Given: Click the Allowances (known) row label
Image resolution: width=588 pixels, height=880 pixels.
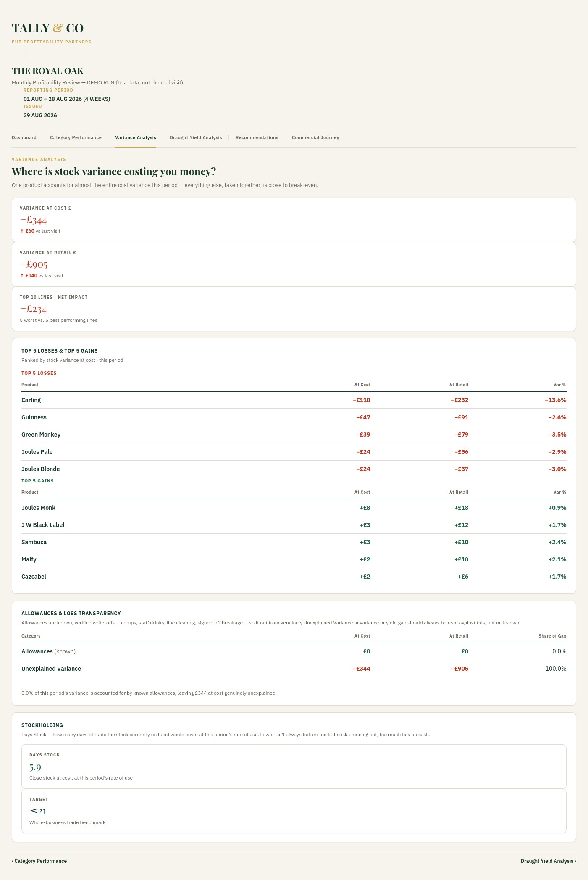Looking at the screenshot, I should [x=48, y=651].
